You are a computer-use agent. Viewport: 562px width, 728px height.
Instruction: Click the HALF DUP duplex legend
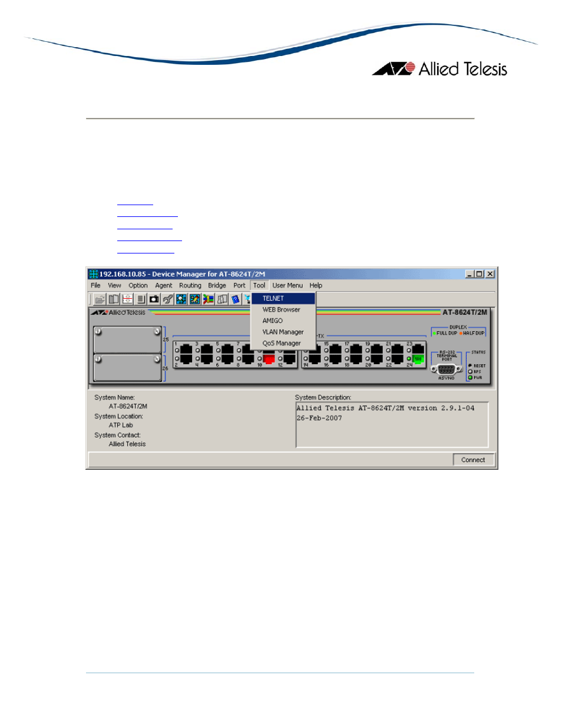point(472,333)
